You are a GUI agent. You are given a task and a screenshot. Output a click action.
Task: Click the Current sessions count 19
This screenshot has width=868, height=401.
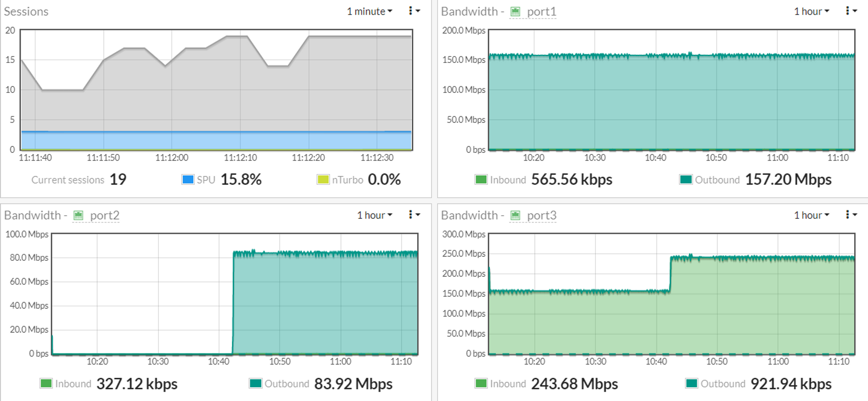click(x=118, y=179)
